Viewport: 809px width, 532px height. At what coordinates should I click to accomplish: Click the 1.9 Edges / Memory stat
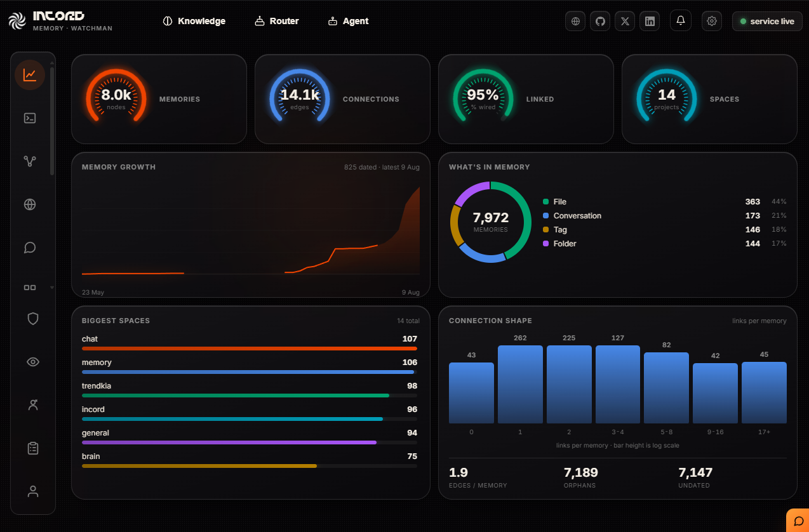point(478,478)
